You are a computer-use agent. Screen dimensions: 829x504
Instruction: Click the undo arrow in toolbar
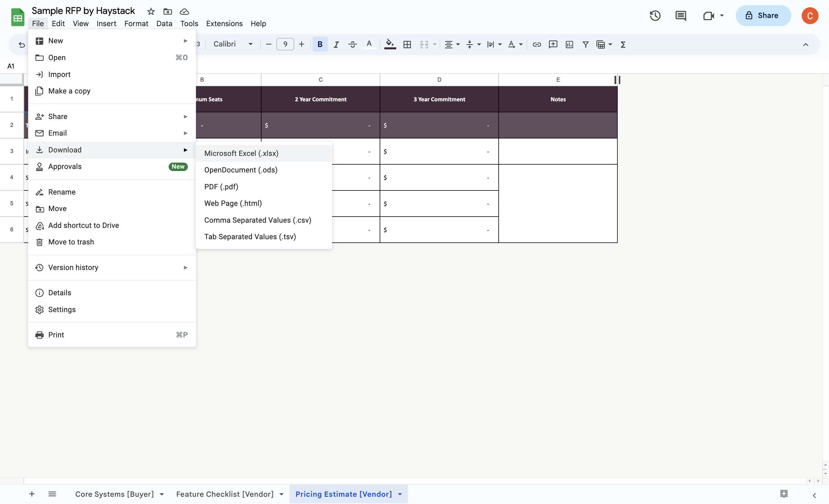pos(22,44)
